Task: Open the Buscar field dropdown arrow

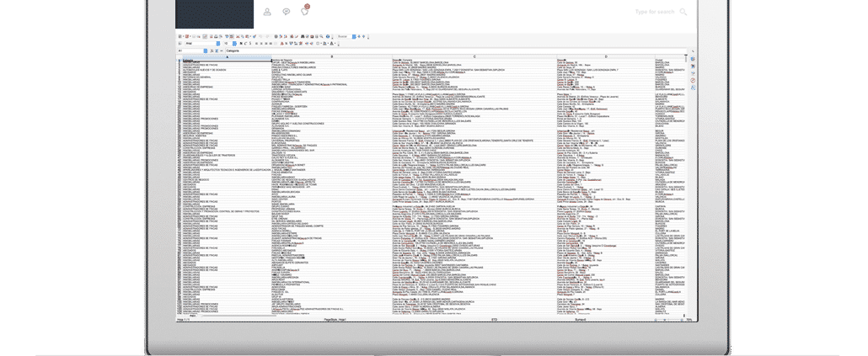Action: [354, 36]
